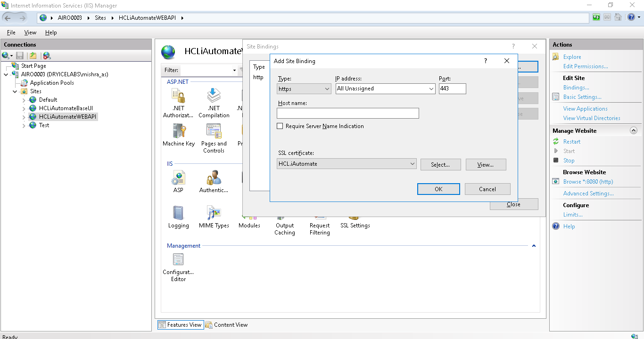Click the Back navigation arrow
Screen dimensions: 644x339
(x=8, y=18)
